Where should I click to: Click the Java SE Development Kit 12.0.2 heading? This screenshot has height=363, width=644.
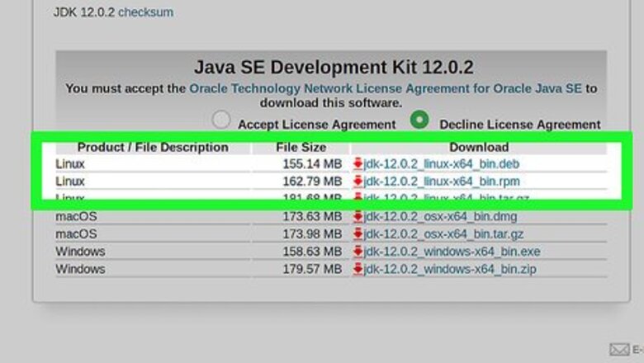[334, 68]
